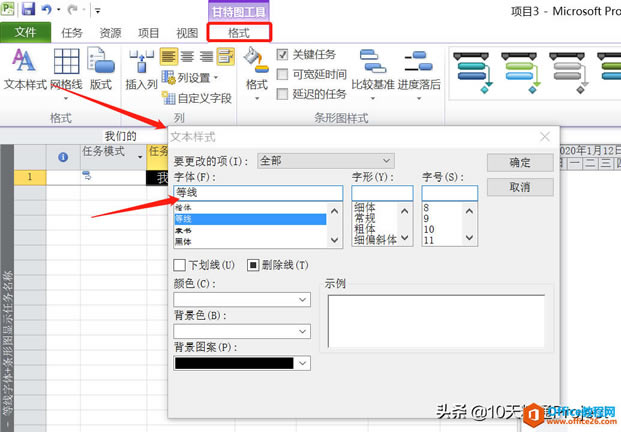Click the 字形 font style input field
The image size is (621, 432).
(382, 193)
